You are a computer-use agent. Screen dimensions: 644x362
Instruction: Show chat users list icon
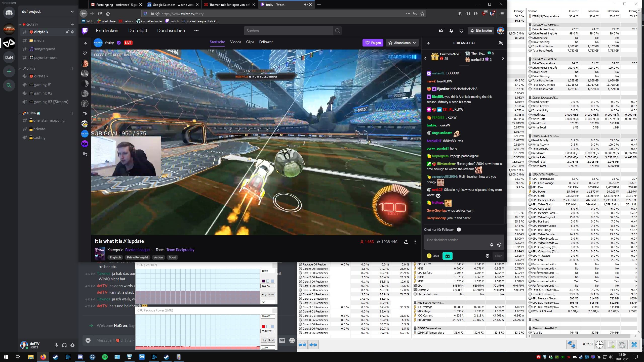pyautogui.click(x=500, y=43)
